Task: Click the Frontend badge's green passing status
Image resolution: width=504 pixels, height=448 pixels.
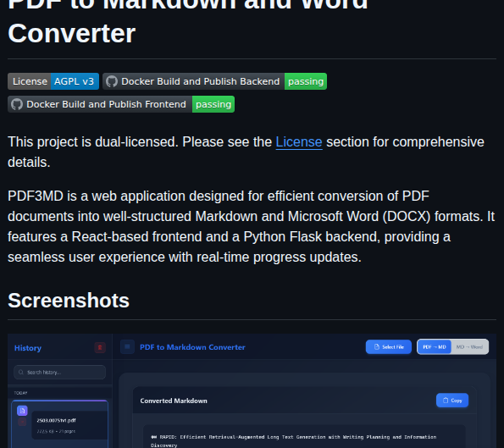Action: 213,104
